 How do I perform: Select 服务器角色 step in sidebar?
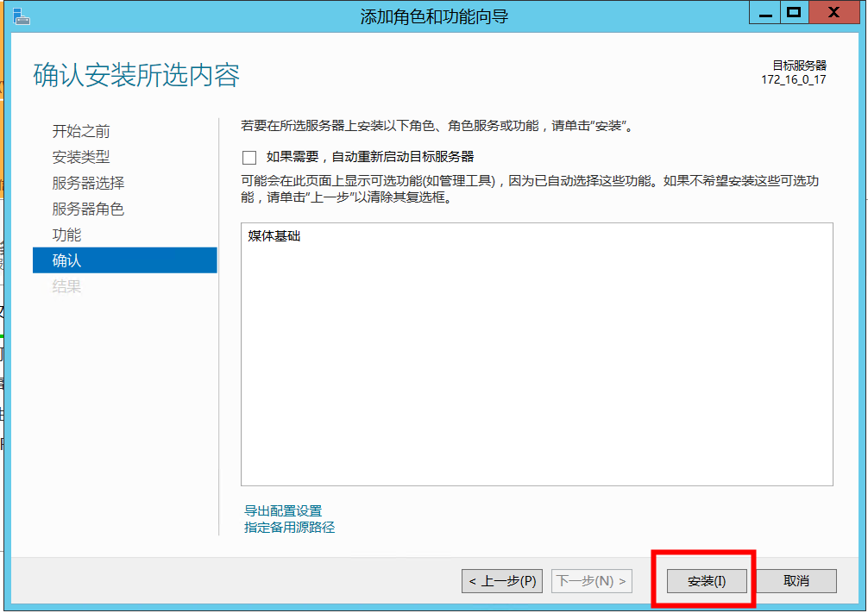[88, 210]
